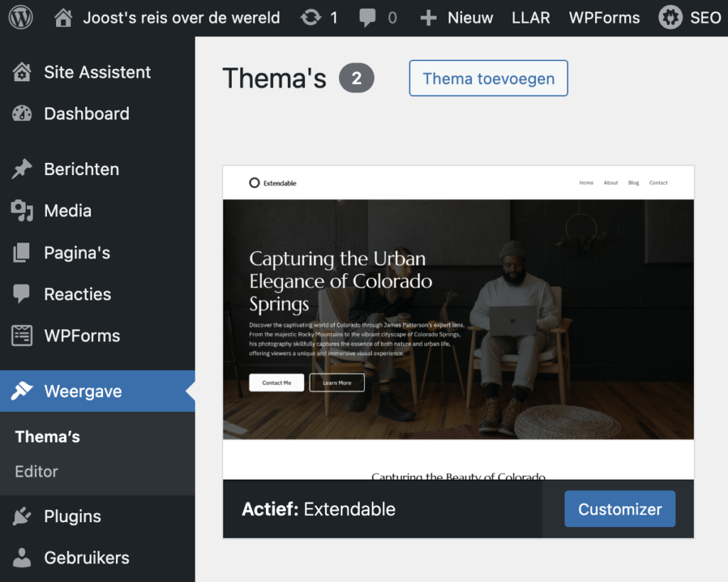
Task: Open Site Assistent in sidebar
Action: pos(97,72)
